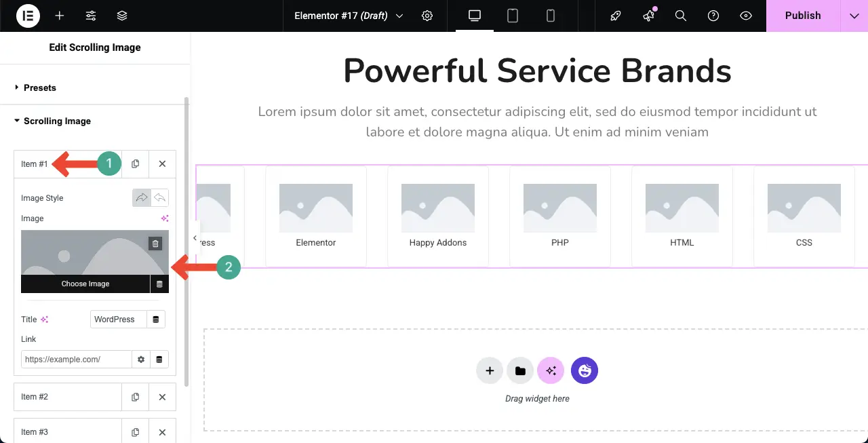Build with AI sparkle button on canvas
The width and height of the screenshot is (868, 443).
(551, 371)
